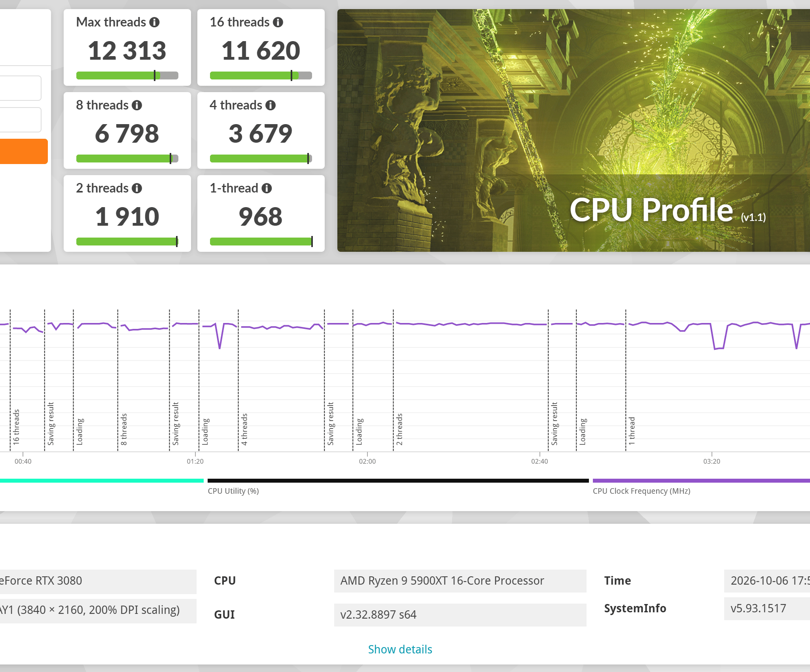810x672 pixels.
Task: Click the upper empty input box on left panel
Action: tap(21, 88)
